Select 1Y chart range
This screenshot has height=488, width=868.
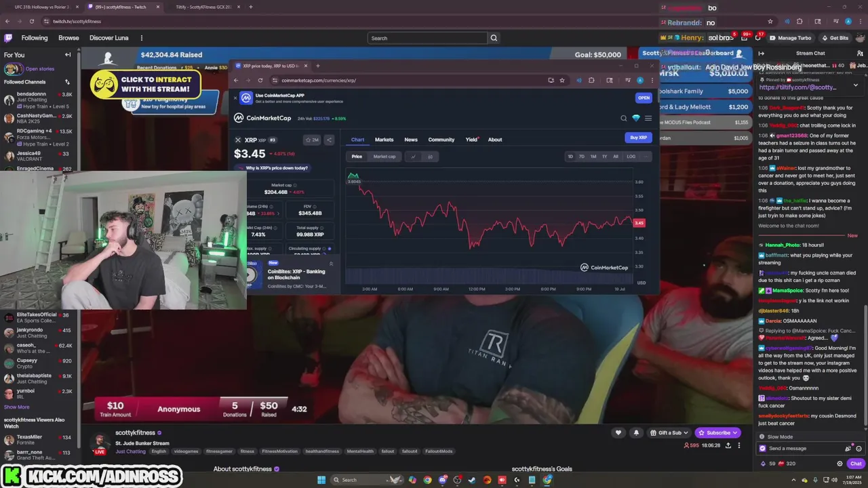[x=605, y=157]
